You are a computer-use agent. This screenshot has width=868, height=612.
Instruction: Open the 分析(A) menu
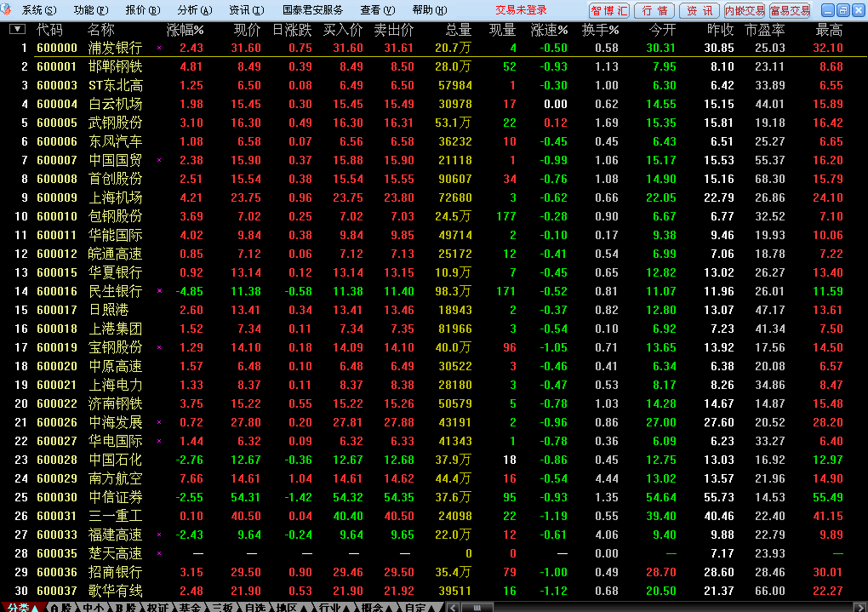(195, 10)
